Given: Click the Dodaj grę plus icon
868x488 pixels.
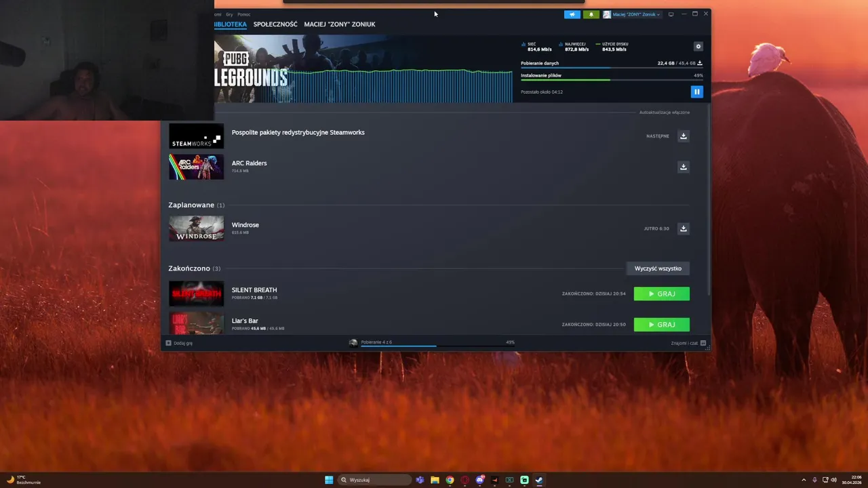Looking at the screenshot, I should pos(168,343).
